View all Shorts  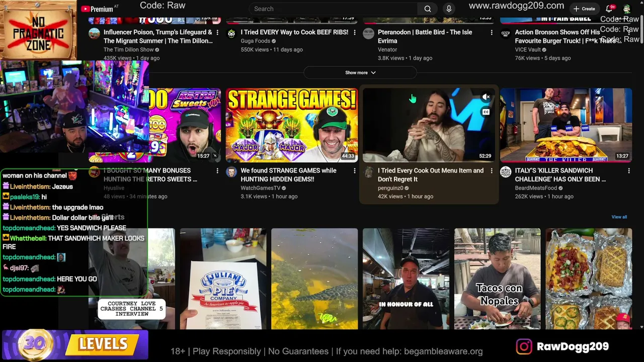619,217
